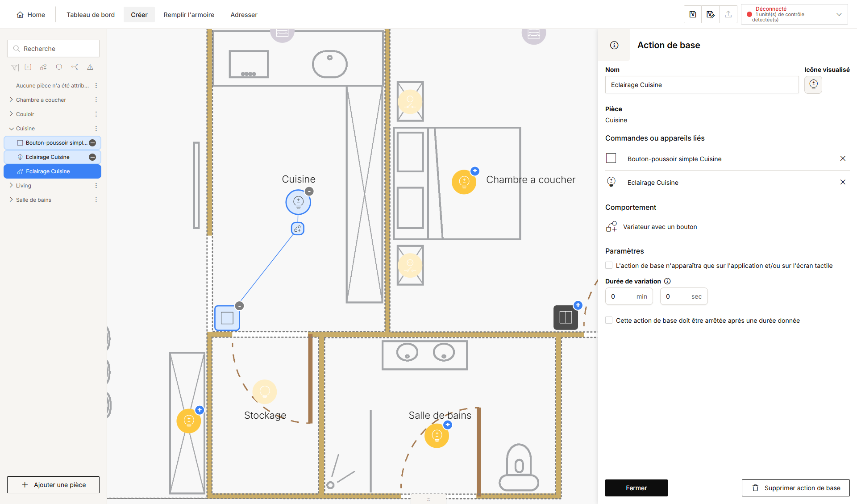Click the dark window device icon on plan
857x504 pixels.
[566, 317]
